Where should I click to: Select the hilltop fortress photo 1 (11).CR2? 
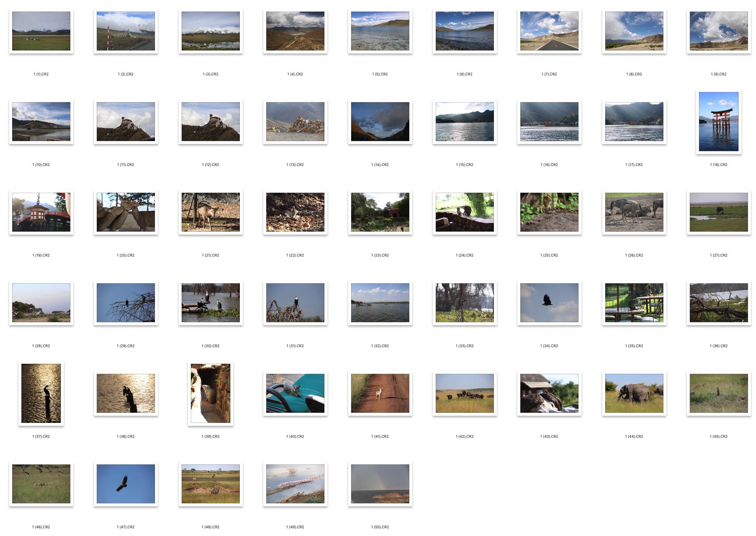click(126, 121)
